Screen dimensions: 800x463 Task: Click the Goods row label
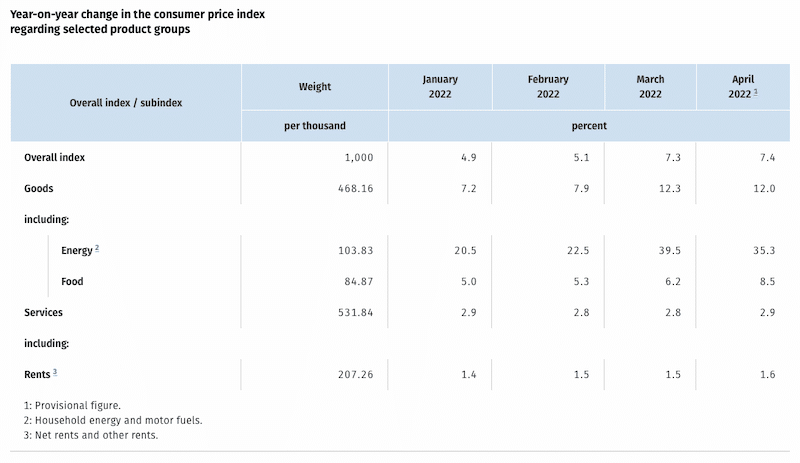pyautogui.click(x=39, y=187)
